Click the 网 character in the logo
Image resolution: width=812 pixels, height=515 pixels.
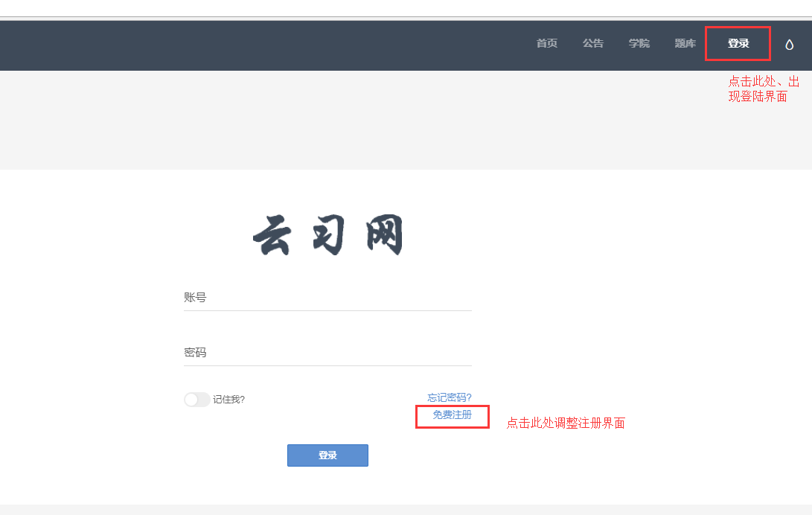(x=380, y=235)
